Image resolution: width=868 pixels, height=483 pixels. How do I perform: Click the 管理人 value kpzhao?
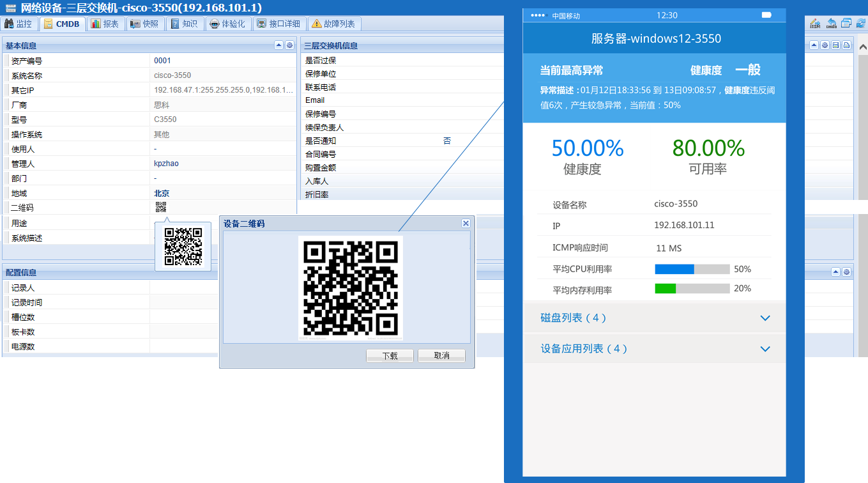click(166, 164)
